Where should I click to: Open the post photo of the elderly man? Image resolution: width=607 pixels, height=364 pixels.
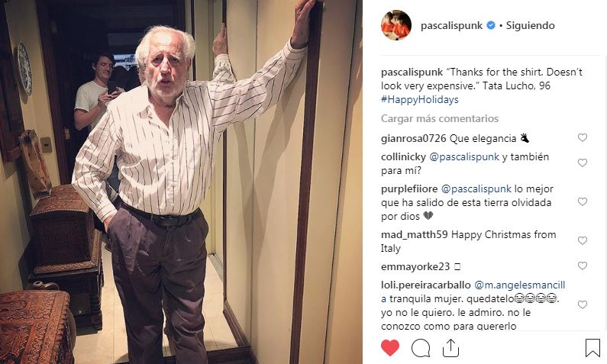pos(181,182)
